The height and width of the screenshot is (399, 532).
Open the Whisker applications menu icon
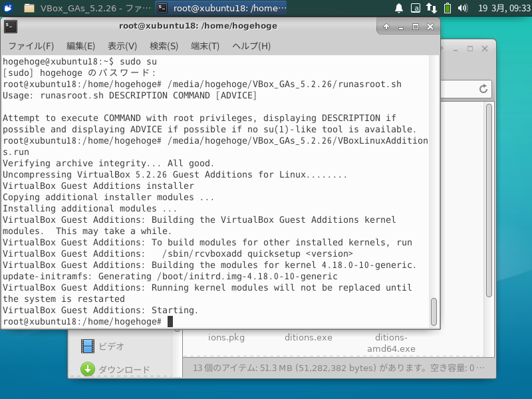(x=7, y=8)
